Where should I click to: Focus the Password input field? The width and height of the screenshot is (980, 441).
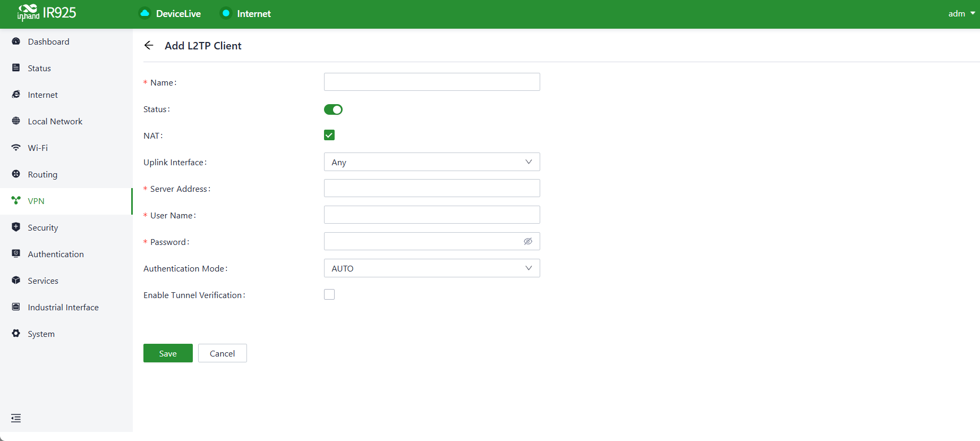tap(432, 241)
